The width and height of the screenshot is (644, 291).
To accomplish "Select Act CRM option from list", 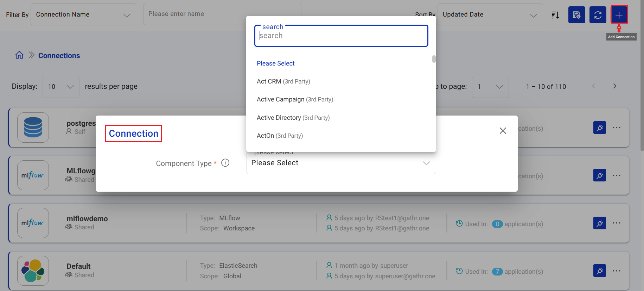I will pyautogui.click(x=283, y=81).
